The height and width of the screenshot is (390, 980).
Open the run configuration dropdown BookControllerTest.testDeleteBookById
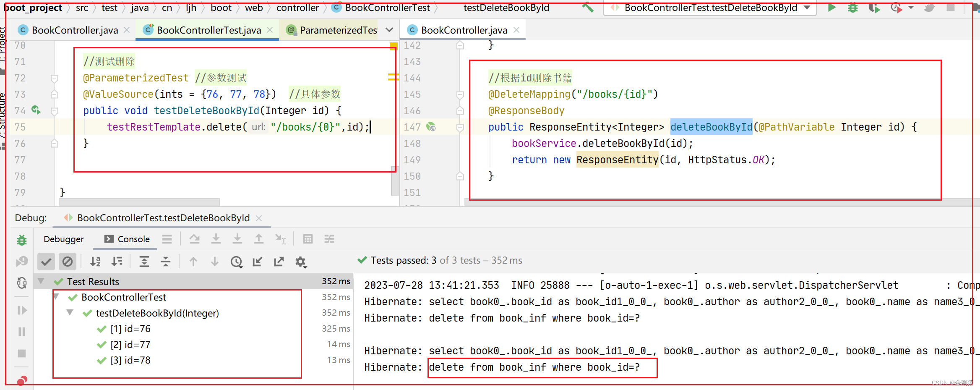710,8
